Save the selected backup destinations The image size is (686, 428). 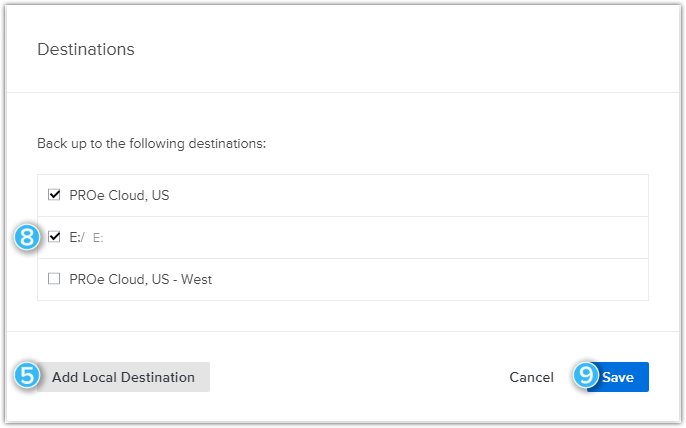618,377
